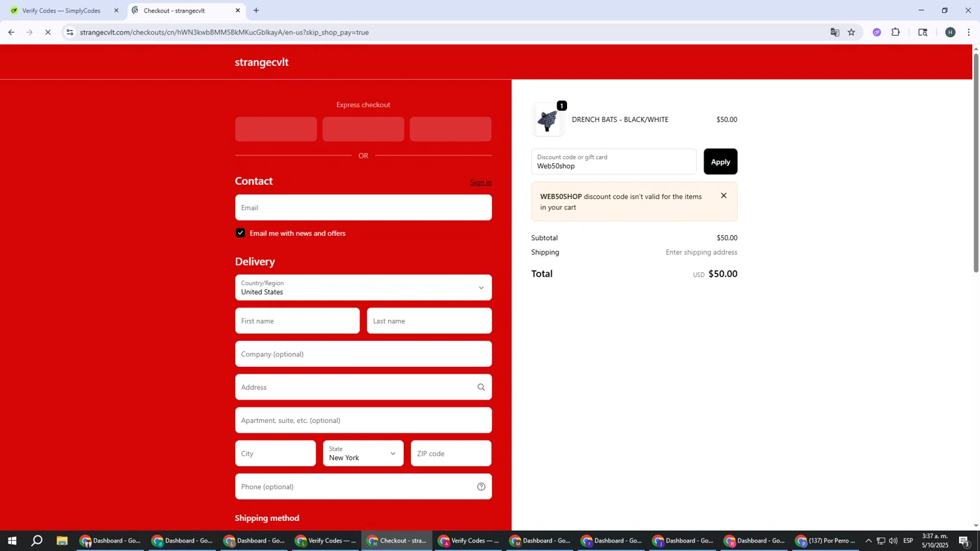Click the Address input field
The width and height of the screenshot is (980, 551).
pos(363,388)
